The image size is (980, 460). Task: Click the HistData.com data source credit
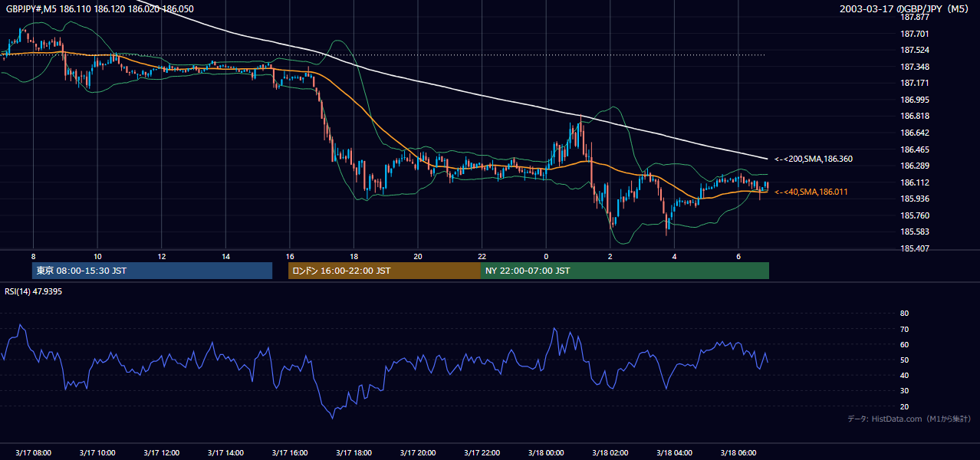(x=909, y=419)
